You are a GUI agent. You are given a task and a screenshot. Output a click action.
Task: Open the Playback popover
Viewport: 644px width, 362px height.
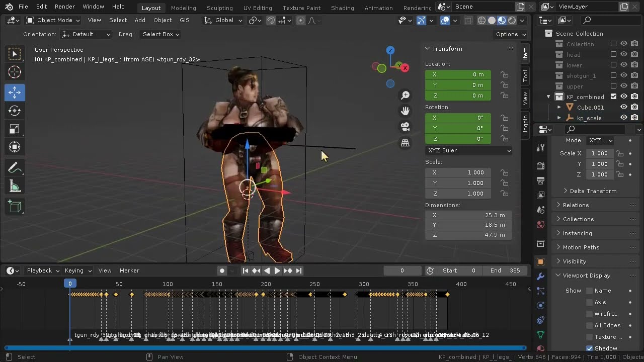[x=43, y=270]
